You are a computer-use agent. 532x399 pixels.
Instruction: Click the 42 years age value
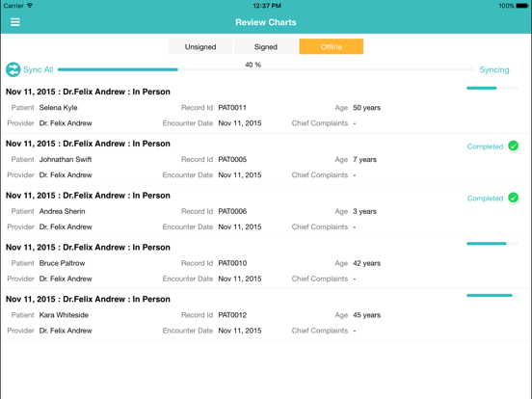(x=367, y=264)
